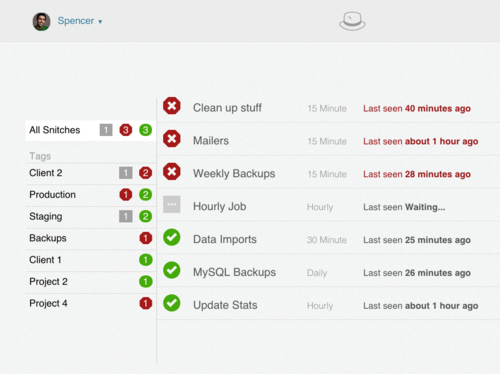This screenshot has width=500, height=374.
Task: Click the red failed icon for Clean up stuff
Action: (x=172, y=106)
